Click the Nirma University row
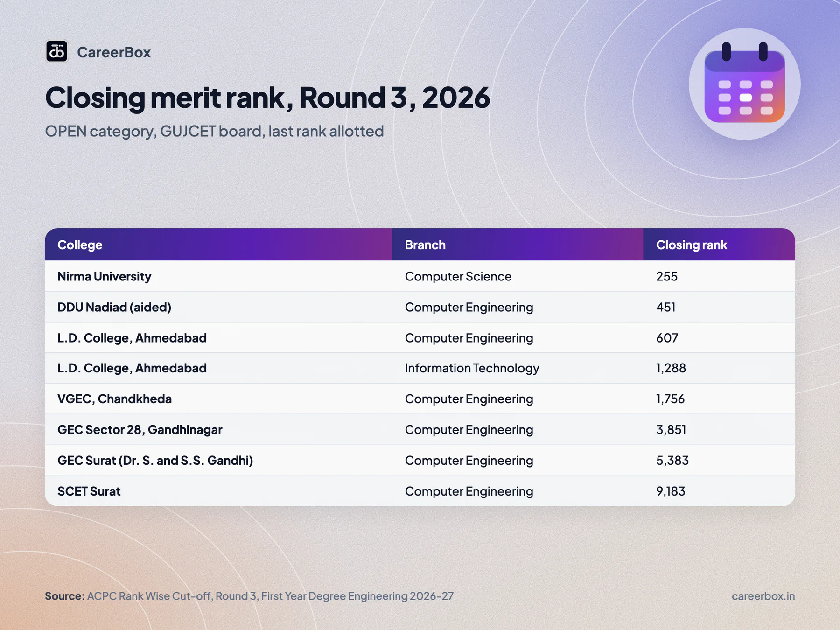The width and height of the screenshot is (840, 630). coord(420,276)
